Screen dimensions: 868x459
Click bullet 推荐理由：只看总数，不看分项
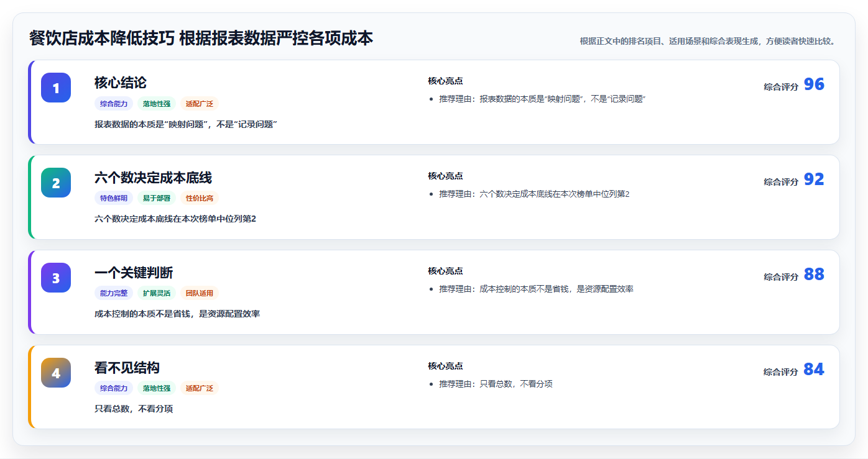tap(496, 384)
